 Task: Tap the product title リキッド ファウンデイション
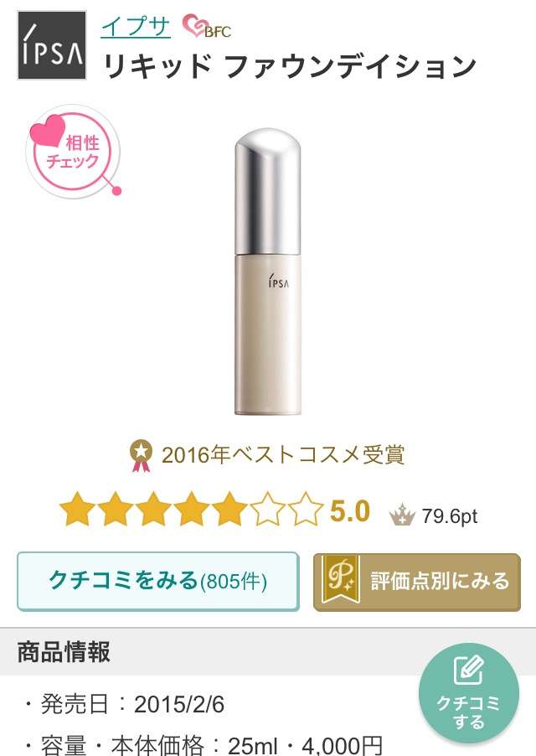tap(290, 66)
